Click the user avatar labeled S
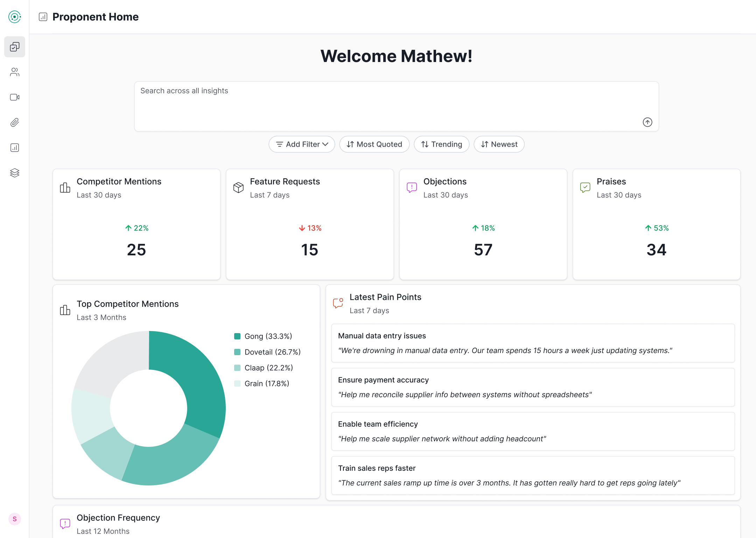756x538 pixels. coord(15,519)
